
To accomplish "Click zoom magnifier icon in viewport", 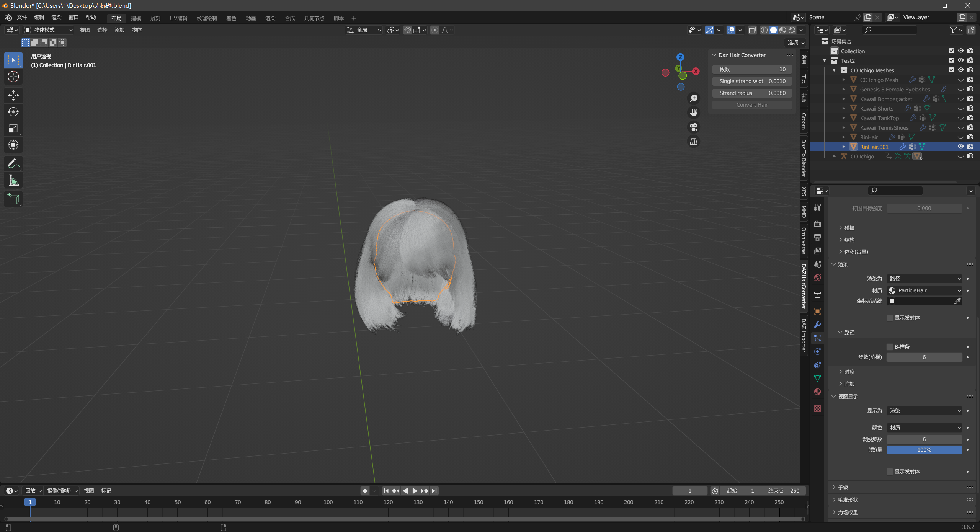I will (693, 98).
